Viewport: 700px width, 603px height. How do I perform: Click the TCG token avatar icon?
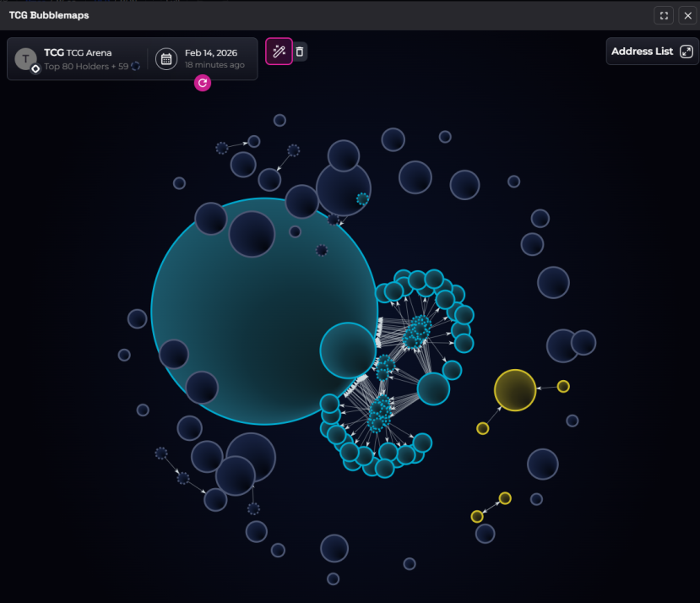(x=26, y=59)
